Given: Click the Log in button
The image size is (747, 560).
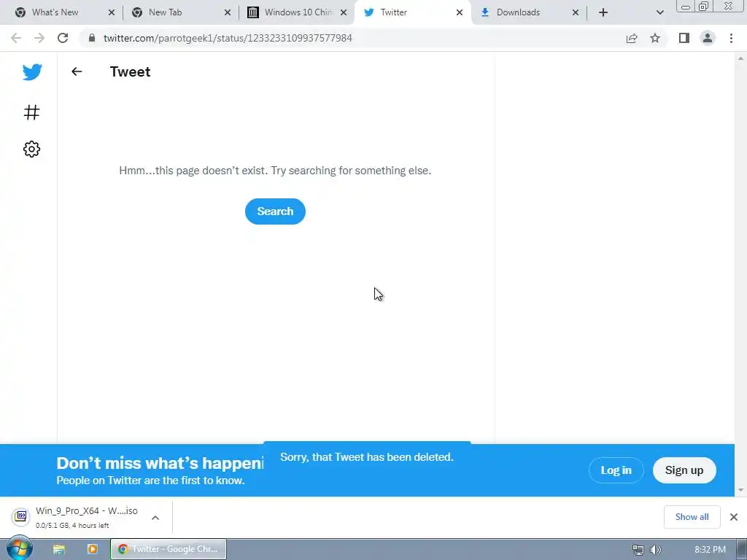Looking at the screenshot, I should tap(616, 470).
